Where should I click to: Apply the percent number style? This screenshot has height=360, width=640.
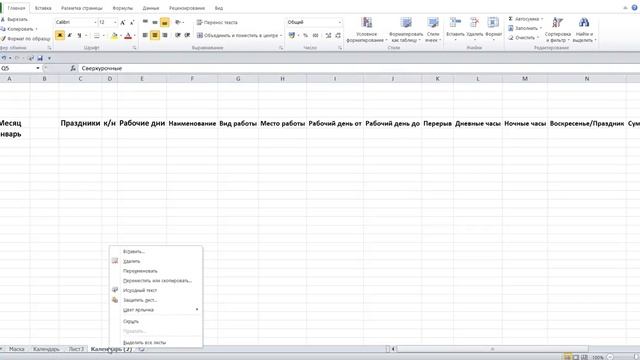click(305, 36)
